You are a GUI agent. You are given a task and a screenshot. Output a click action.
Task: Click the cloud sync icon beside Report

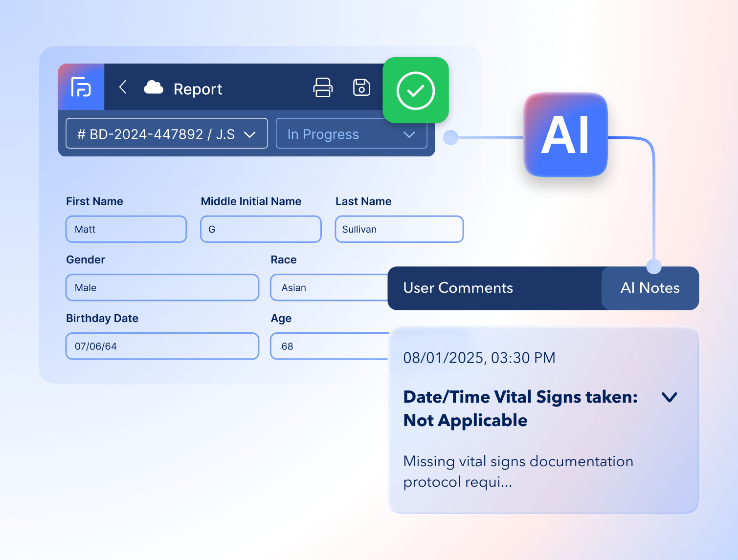(154, 87)
